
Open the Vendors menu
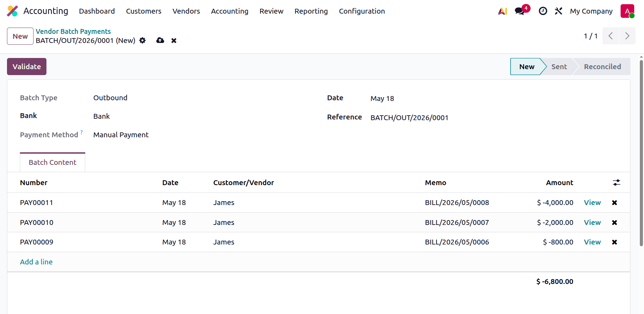[186, 11]
